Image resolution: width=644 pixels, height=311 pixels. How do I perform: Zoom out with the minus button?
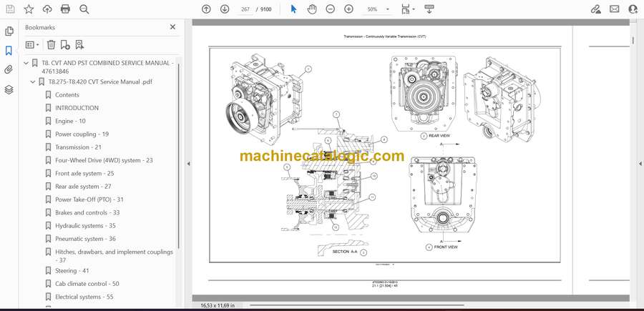tap(330, 9)
